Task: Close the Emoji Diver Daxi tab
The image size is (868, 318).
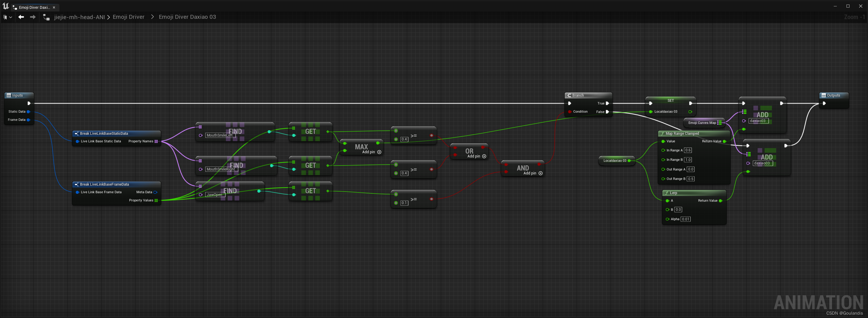Action: pos(54,7)
